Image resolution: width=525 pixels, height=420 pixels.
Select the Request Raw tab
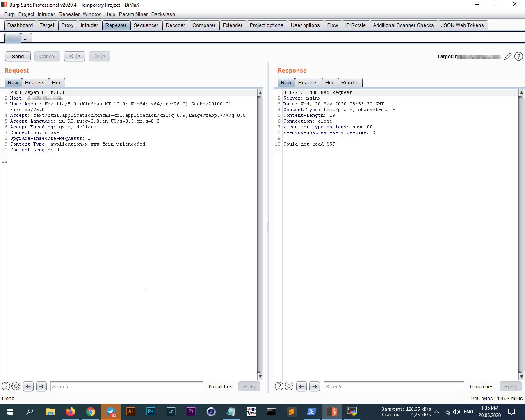(x=13, y=82)
